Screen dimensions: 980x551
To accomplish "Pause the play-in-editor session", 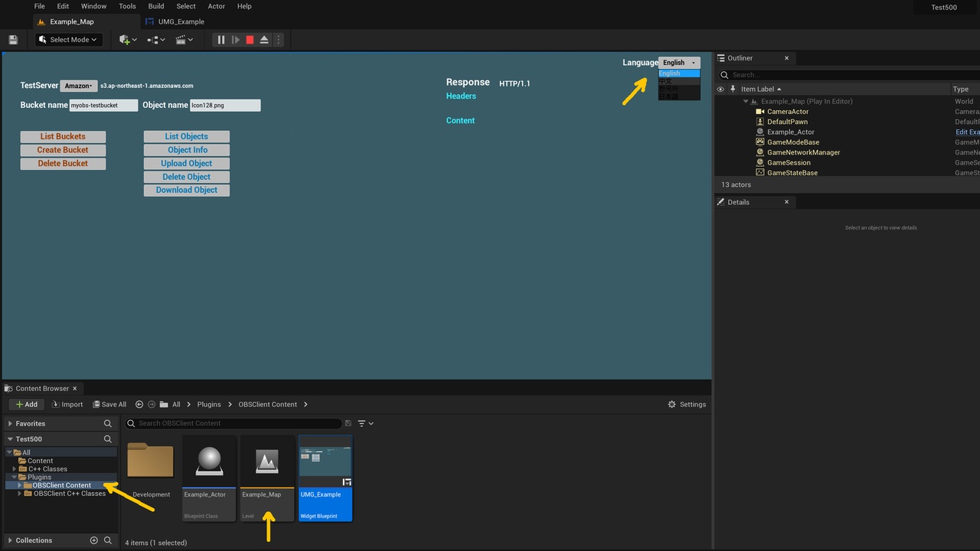I will (x=221, y=40).
